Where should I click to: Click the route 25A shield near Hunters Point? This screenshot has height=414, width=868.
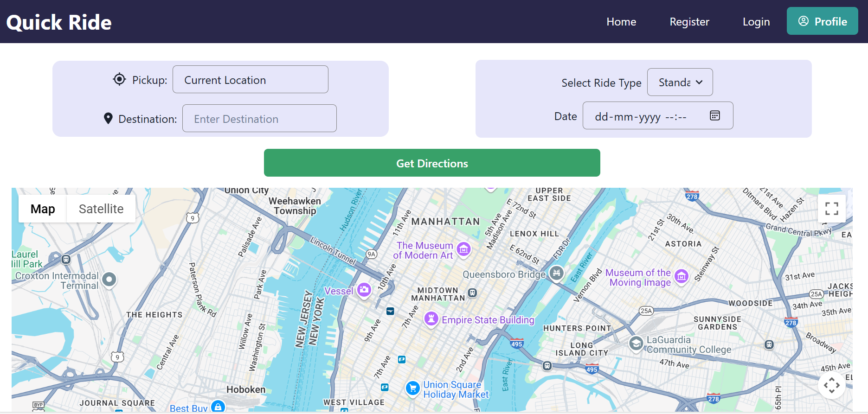(646, 311)
